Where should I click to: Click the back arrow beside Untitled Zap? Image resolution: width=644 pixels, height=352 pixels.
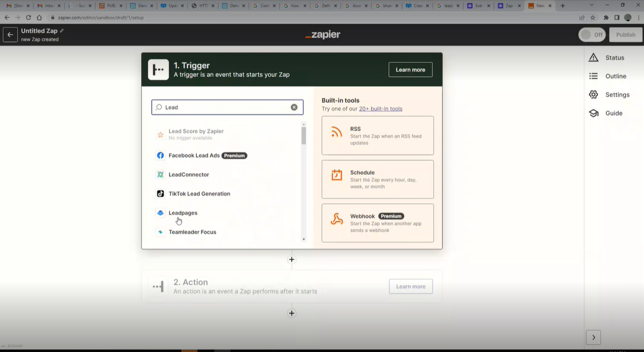pos(10,35)
